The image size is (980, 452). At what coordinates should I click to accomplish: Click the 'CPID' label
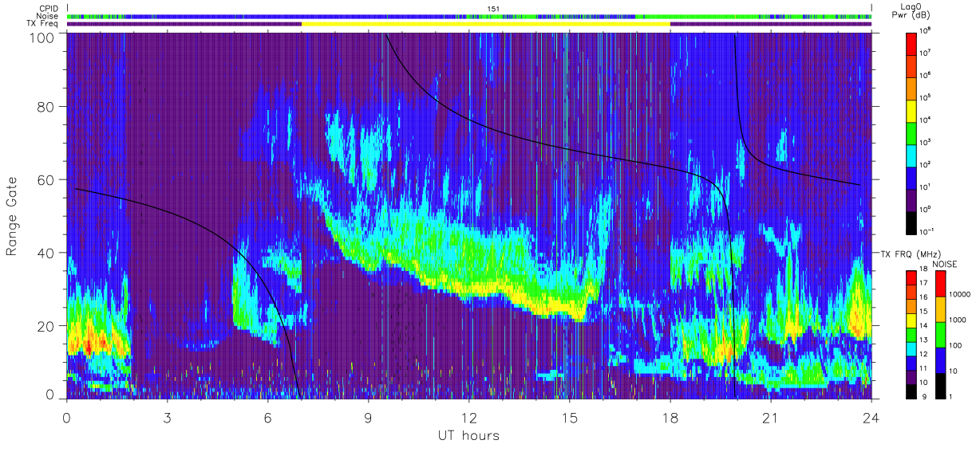tap(48, 9)
